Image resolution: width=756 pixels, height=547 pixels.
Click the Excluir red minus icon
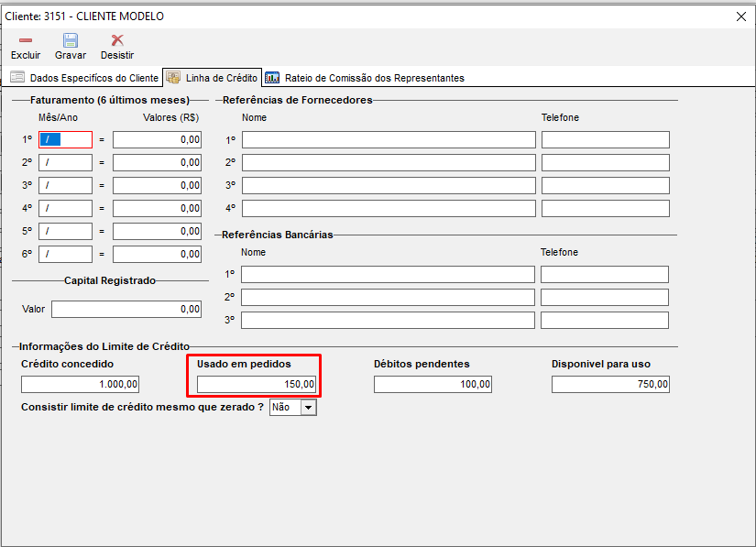pos(26,40)
